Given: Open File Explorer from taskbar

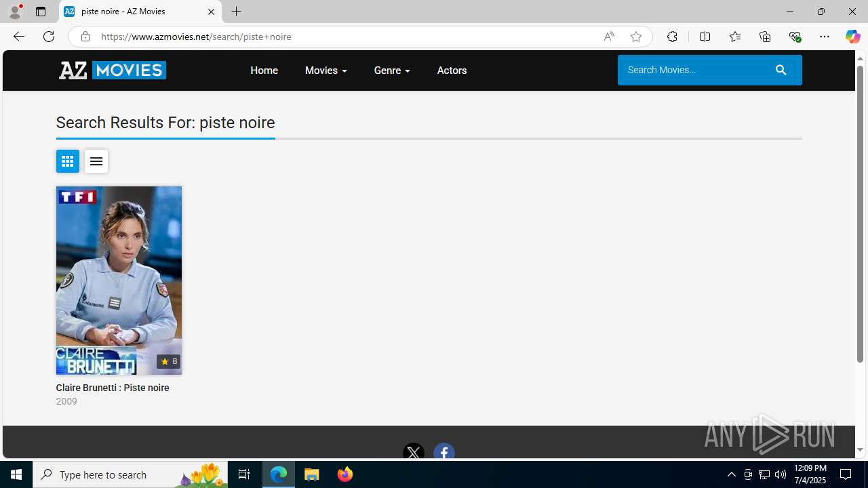Looking at the screenshot, I should (x=312, y=474).
